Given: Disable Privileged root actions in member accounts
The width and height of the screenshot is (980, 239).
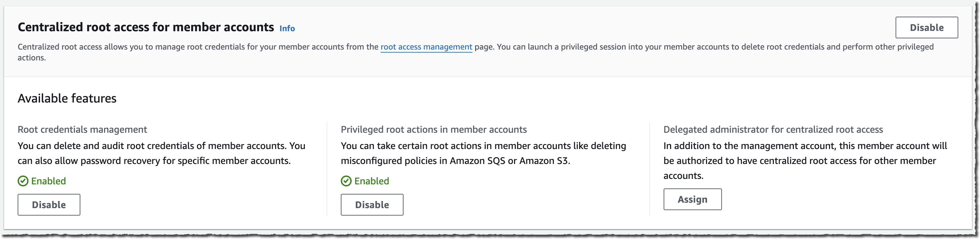Looking at the screenshot, I should click(372, 205).
